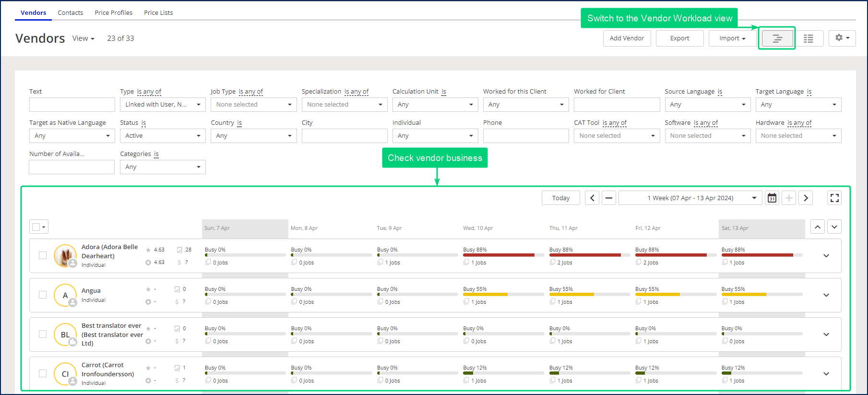Open the 1 Week date range dropdown
The image size is (868, 395).
[x=690, y=198]
